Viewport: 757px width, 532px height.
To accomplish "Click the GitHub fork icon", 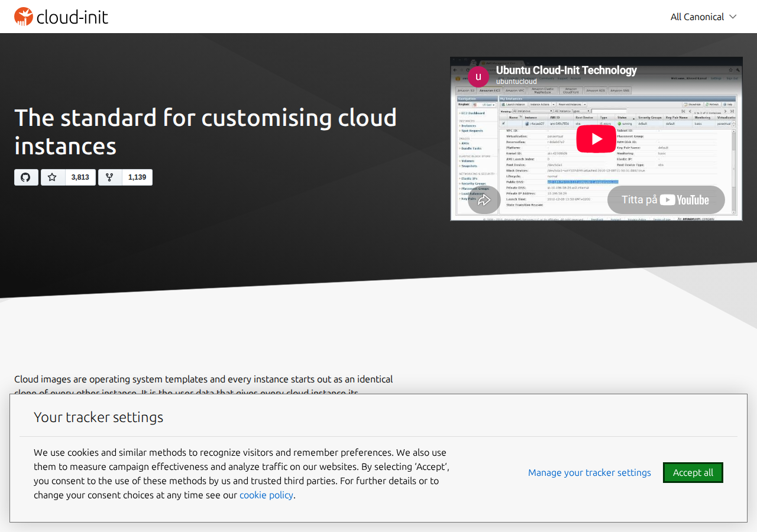I will click(x=110, y=177).
